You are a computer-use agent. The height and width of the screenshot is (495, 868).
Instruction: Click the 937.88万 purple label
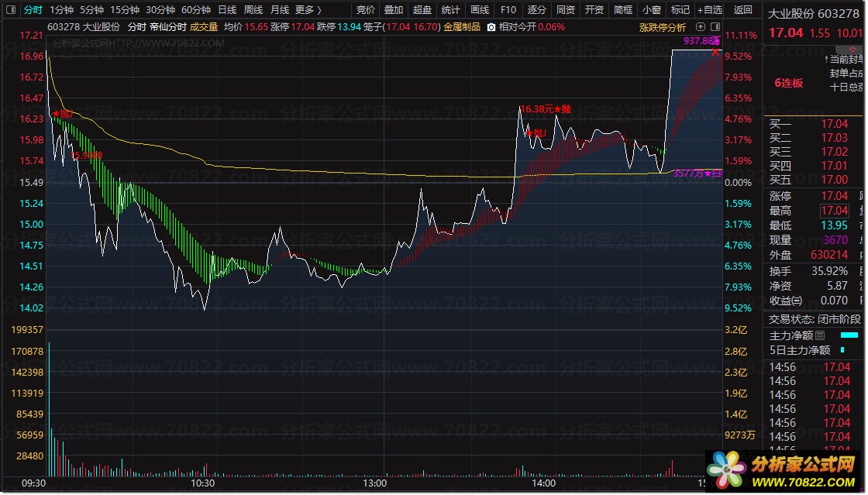pyautogui.click(x=701, y=41)
